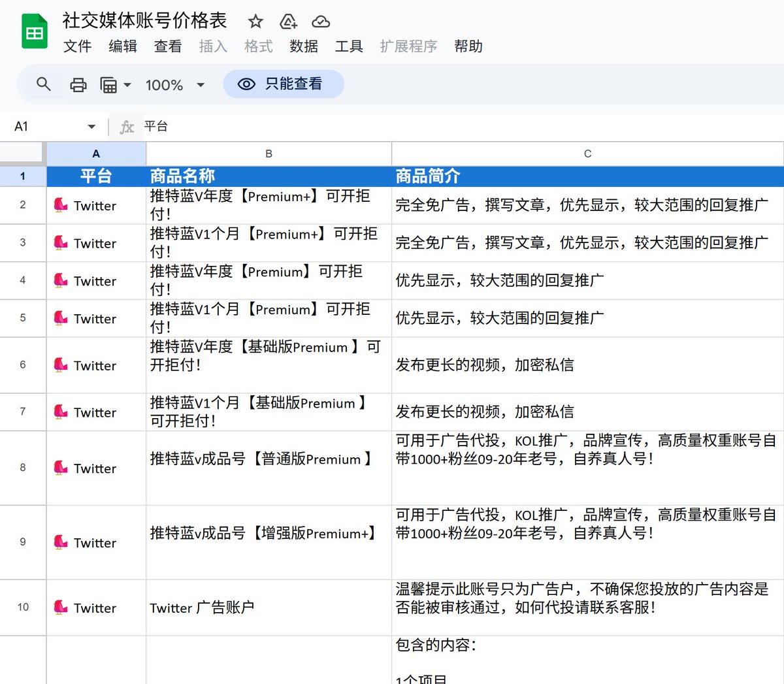The image size is (784, 684).
Task: Click the Twitter bird icon in row 10
Action: pos(60,607)
